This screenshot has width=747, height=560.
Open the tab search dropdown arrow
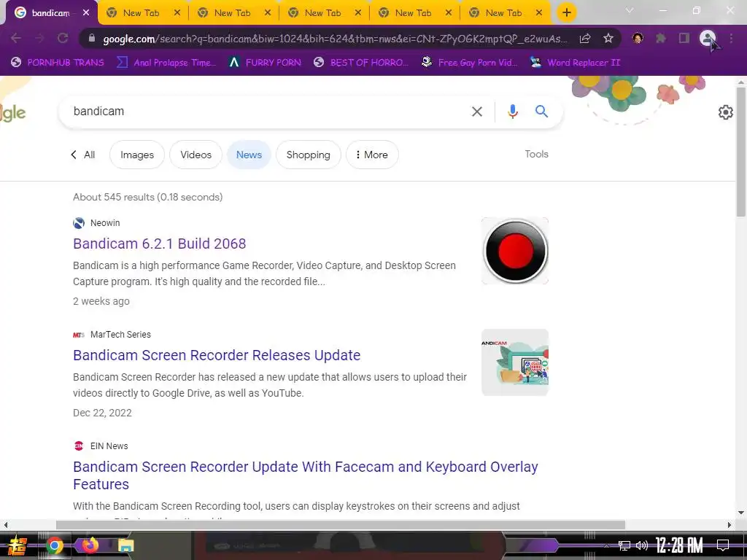(x=630, y=10)
